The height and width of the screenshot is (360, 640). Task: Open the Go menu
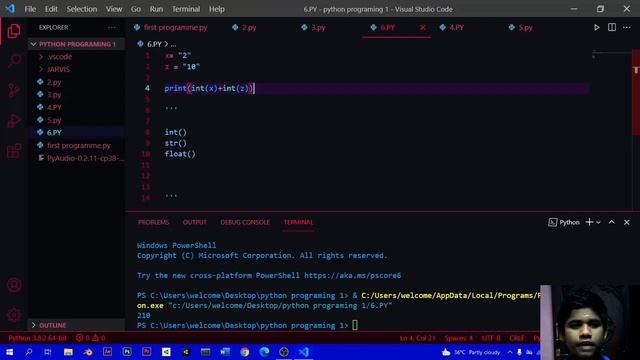[136, 9]
